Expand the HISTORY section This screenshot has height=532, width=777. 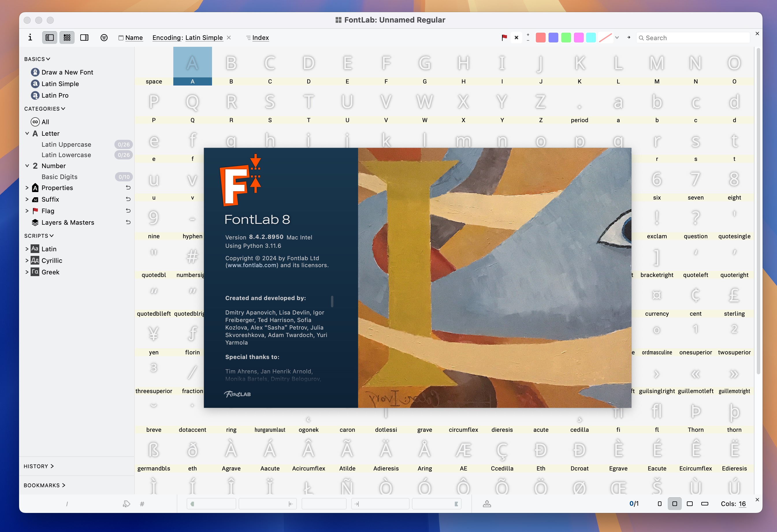39,466
